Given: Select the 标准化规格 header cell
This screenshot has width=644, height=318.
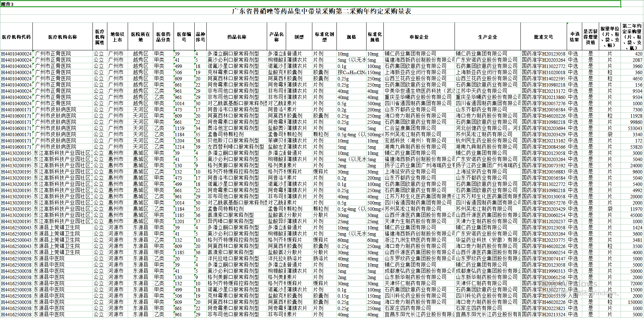Looking at the screenshot, I should pyautogui.click(x=375, y=37).
